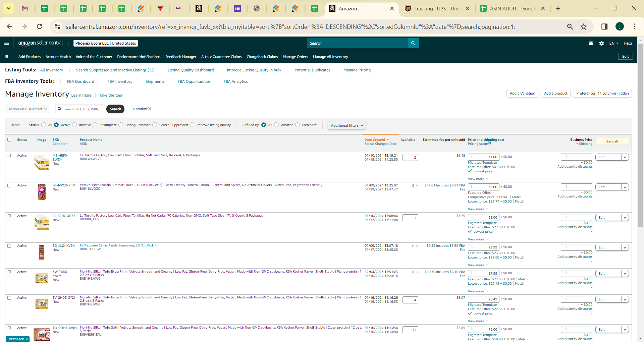Image resolution: width=644 pixels, height=342 pixels.
Task: Check the box for SKU B5-MPCD-KIIM
Action: tap(9, 185)
